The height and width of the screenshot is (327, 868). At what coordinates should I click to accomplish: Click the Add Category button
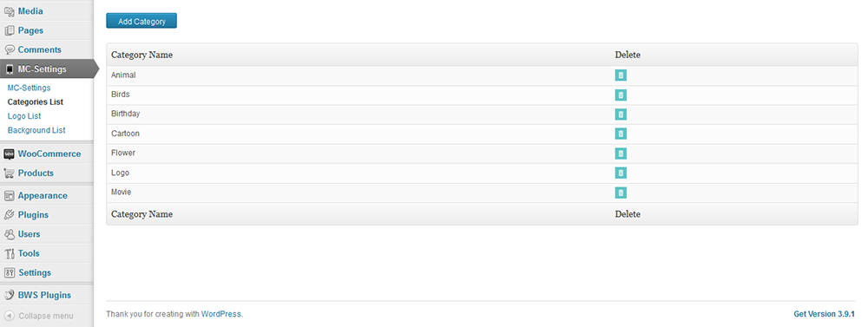(x=141, y=21)
